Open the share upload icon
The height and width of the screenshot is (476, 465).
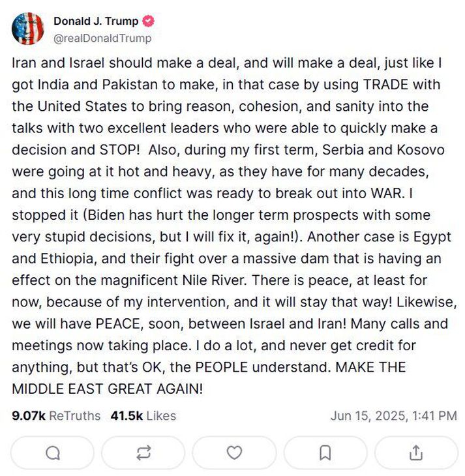pyautogui.click(x=416, y=453)
